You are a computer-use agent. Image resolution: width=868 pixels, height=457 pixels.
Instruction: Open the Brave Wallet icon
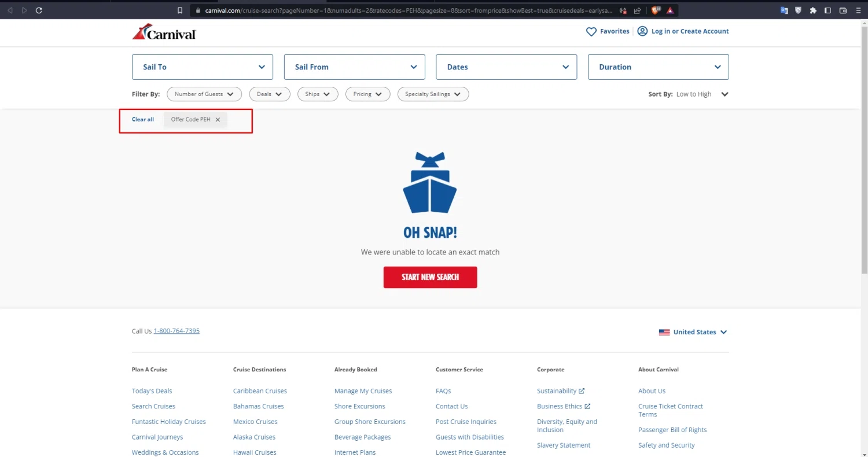[843, 10]
